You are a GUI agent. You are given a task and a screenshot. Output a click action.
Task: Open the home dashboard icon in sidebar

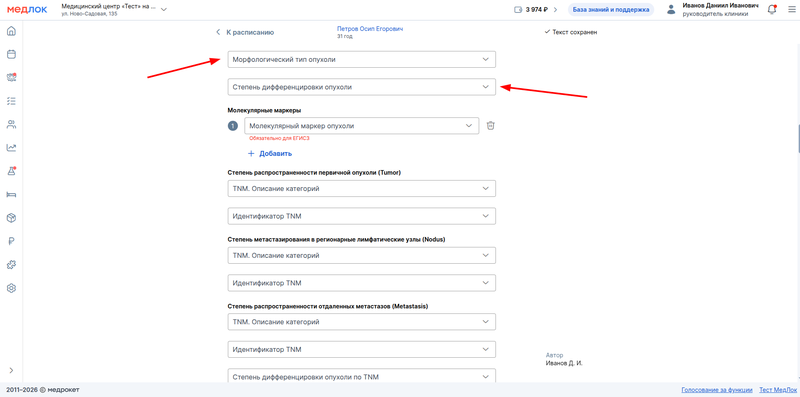coord(11,31)
